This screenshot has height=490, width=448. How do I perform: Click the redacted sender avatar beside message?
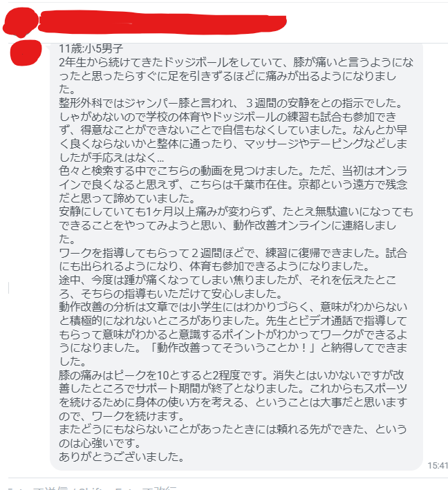26,53
